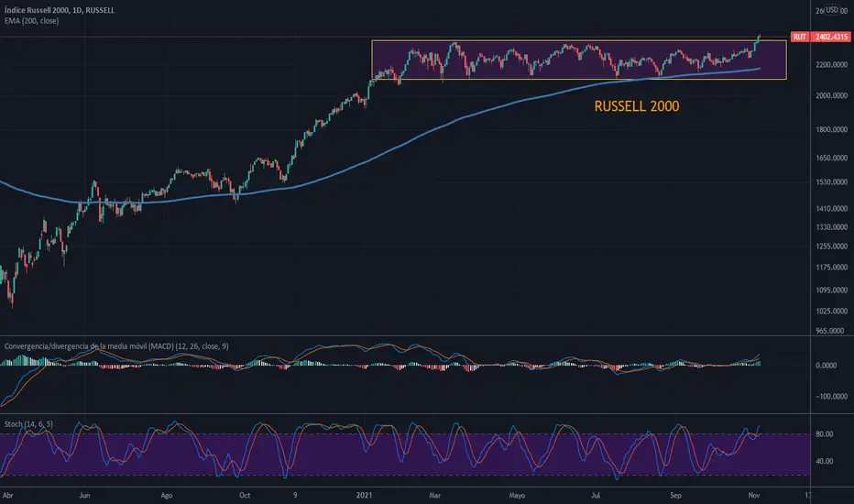
Task: Click 1650.0000 on the price axis
Action: 831,158
